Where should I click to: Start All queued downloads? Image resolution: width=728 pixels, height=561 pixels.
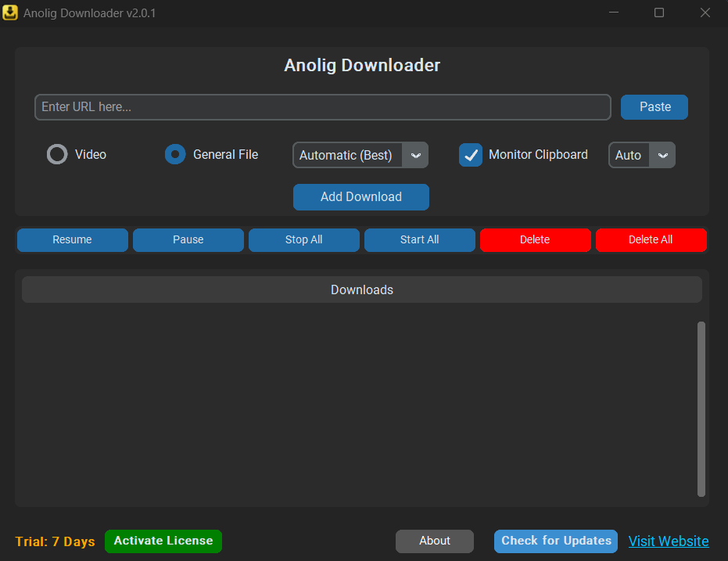pos(419,240)
